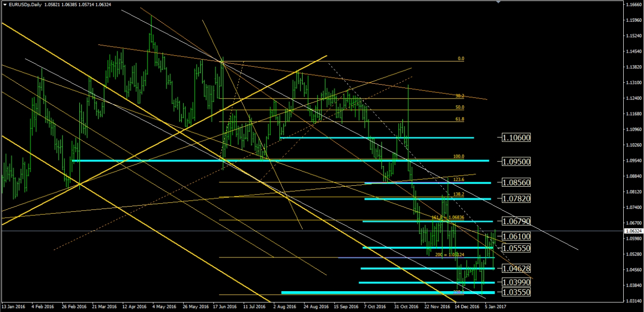This screenshot has width=644, height=312.
Task: Click the Fibonacci 61.8 level label
Action: (460, 119)
